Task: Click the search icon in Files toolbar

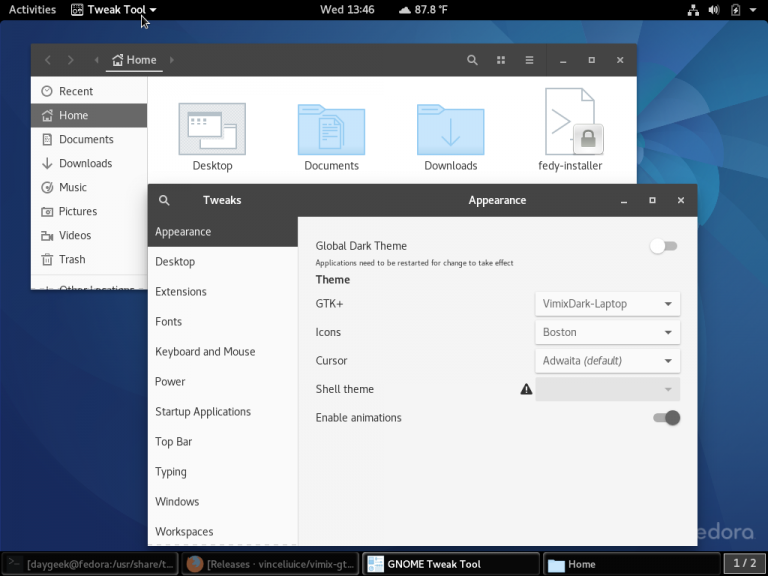Action: [x=472, y=60]
